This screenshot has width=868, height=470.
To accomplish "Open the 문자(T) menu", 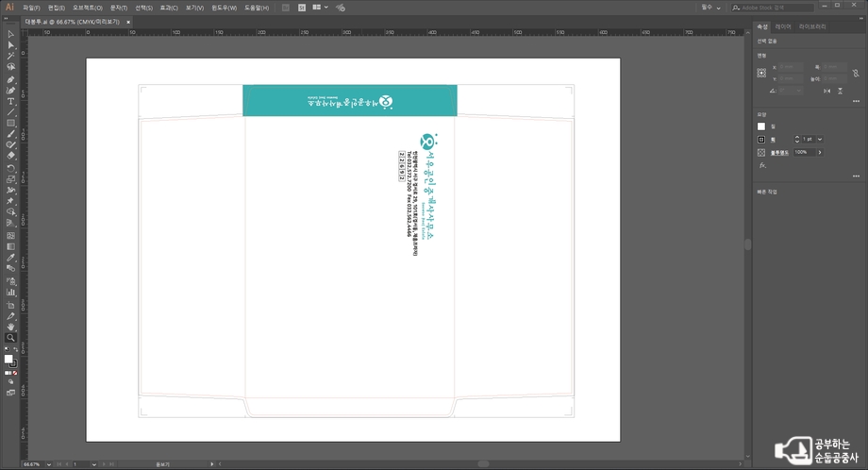I will (119, 8).
